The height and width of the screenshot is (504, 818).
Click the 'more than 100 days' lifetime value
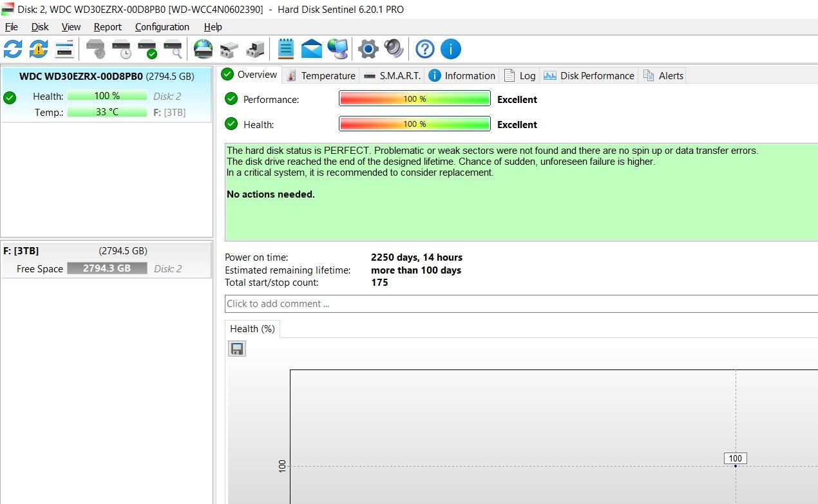click(416, 270)
